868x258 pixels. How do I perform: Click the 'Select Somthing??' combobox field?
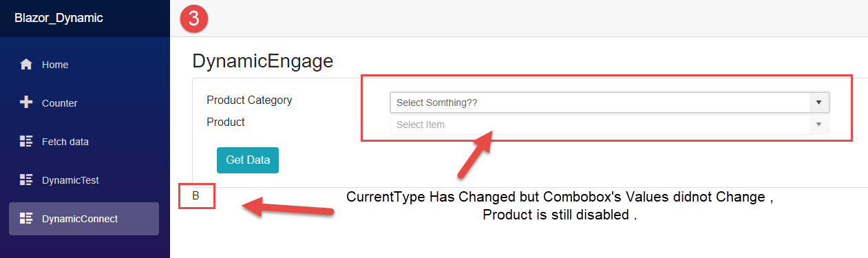click(x=610, y=103)
